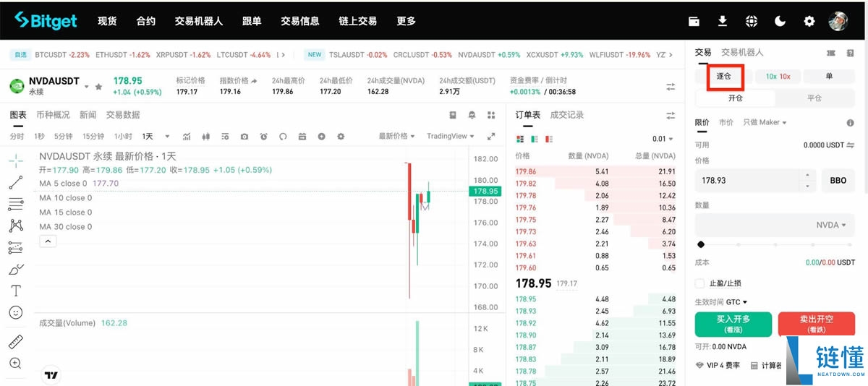Viewport: 868px width, 386px height.
Task: Switch to 币种概况 tab
Action: click(53, 114)
